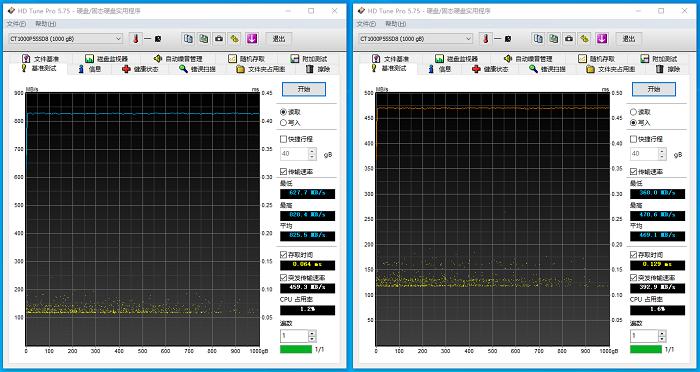This screenshot has height=372, width=700.
Task: Click the 退出 exit button in right window
Action: pyautogui.click(x=629, y=39)
